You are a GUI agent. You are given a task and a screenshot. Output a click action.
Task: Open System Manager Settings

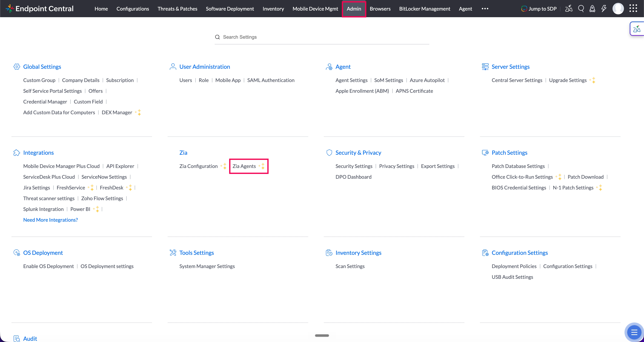tap(207, 266)
